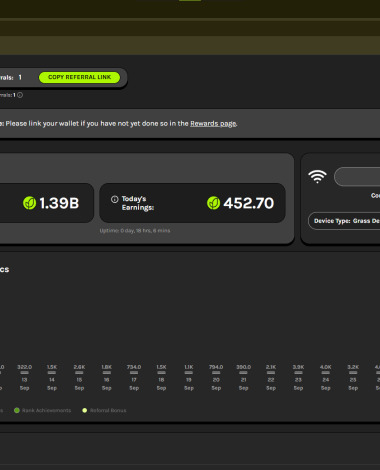Image resolution: width=380 pixels, height=470 pixels.
Task: Click the info icon below the referrals count
Action: [x=20, y=95]
